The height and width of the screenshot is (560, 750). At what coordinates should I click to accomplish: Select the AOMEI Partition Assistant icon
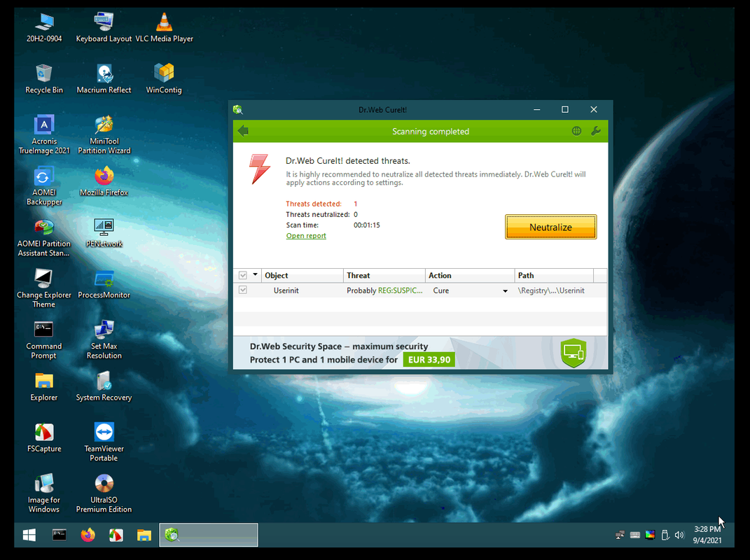click(44, 238)
